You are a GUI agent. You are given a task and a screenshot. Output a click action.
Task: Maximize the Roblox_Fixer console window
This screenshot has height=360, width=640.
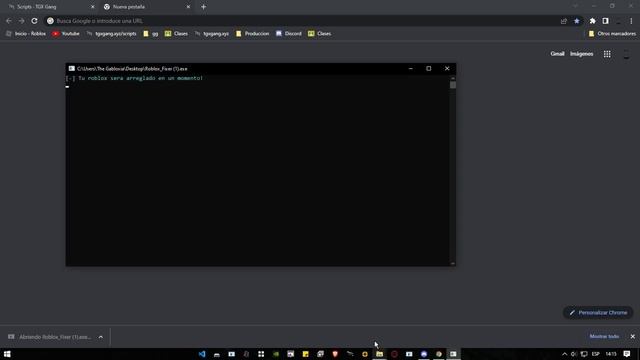click(x=429, y=69)
